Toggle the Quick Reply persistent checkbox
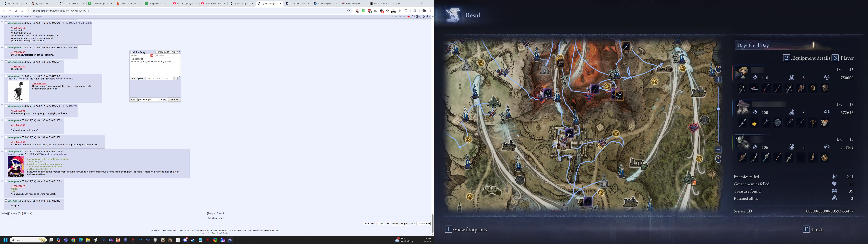Viewport: 868px width, 244px height. pos(132,52)
